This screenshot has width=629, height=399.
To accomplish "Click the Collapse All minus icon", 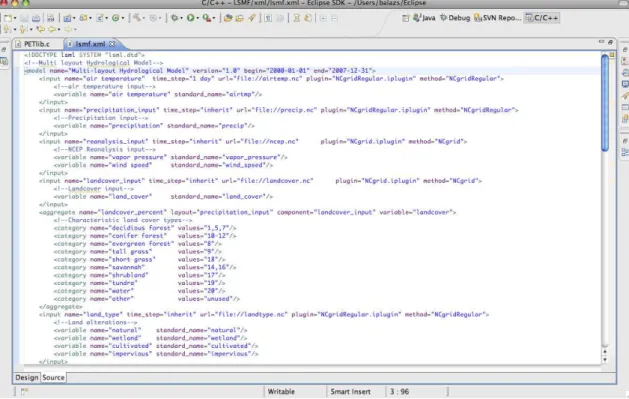I will coord(335,18).
